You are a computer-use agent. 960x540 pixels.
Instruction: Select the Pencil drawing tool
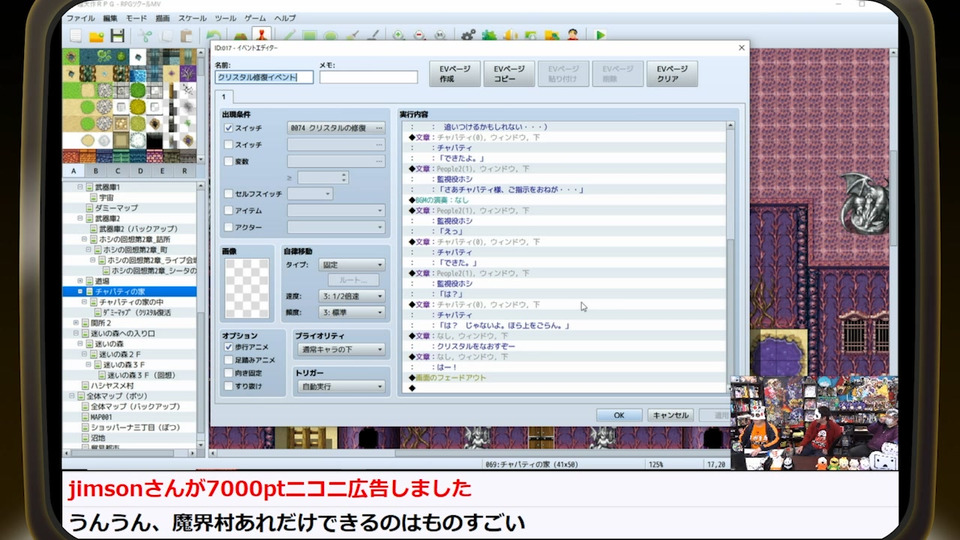[289, 36]
